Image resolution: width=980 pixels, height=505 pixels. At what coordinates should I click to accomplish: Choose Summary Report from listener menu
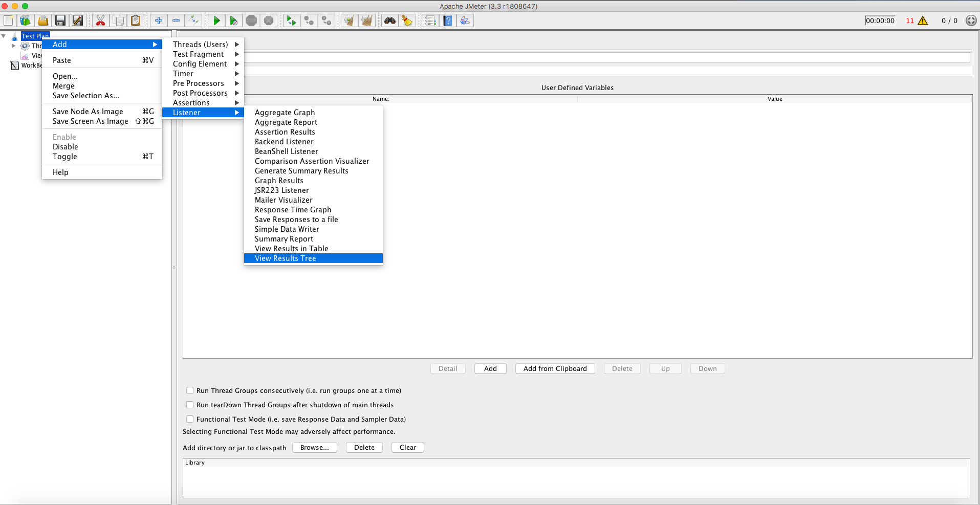coord(313,239)
